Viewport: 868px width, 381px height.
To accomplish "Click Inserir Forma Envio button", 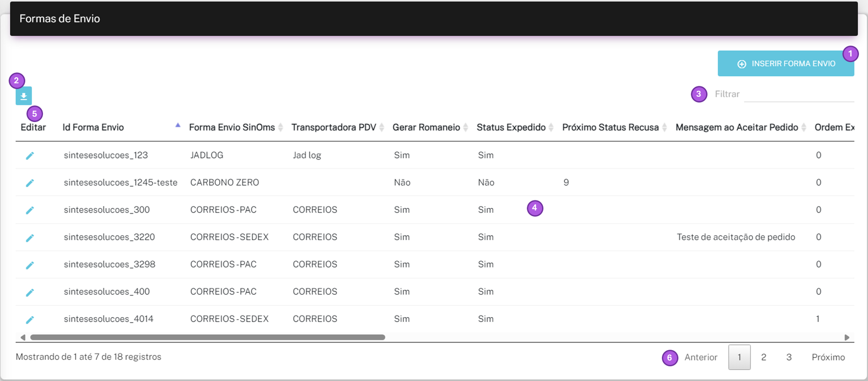I will [x=786, y=64].
